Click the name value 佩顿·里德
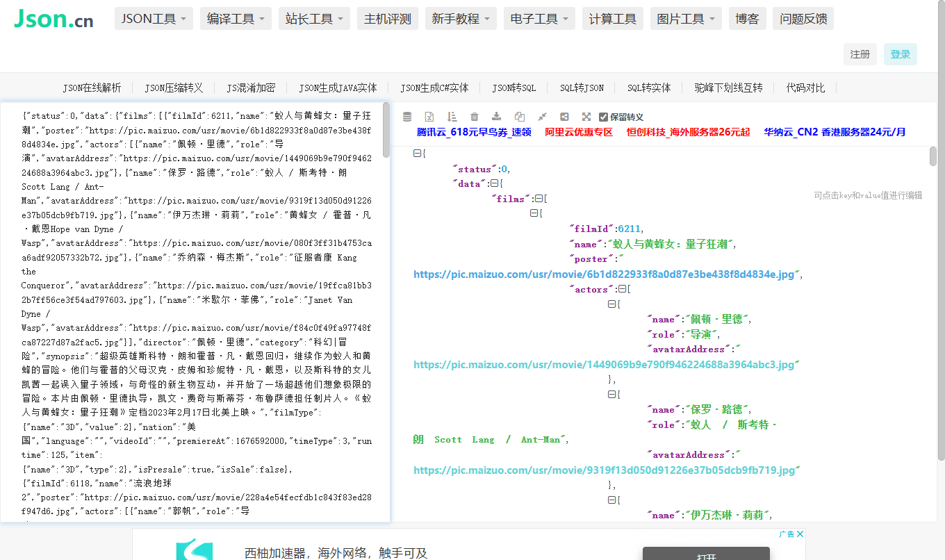 tap(716, 320)
